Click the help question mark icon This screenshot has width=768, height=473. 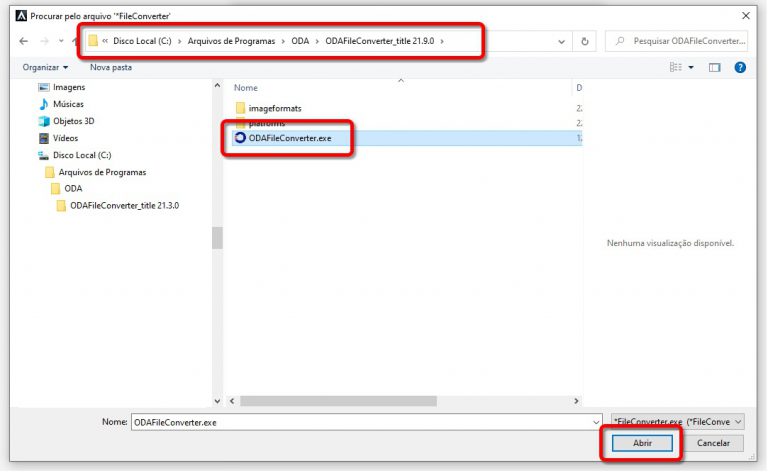coord(740,67)
